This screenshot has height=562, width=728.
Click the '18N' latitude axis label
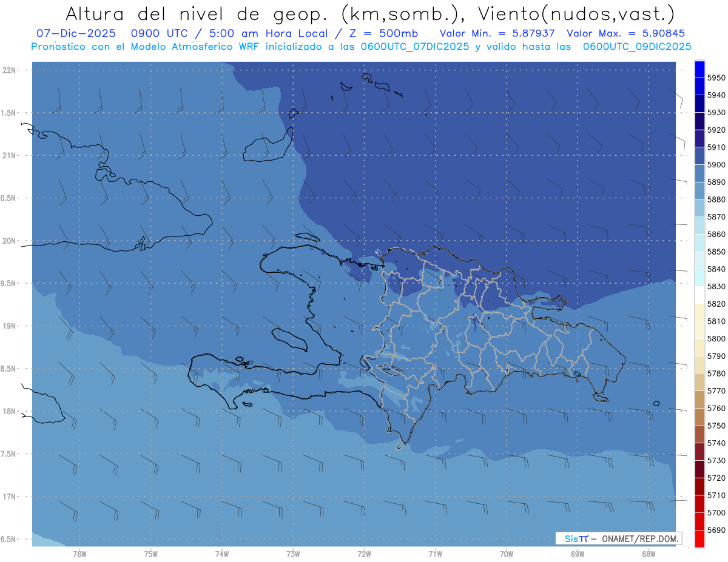coord(10,411)
